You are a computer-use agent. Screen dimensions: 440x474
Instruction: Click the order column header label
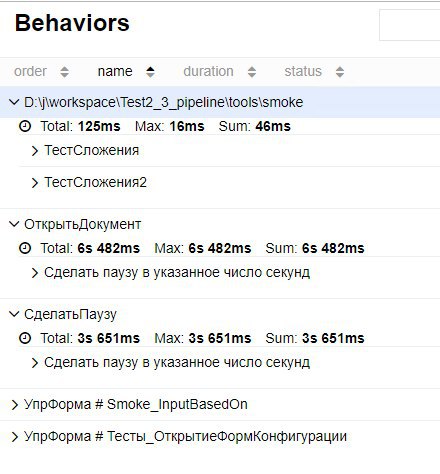point(30,71)
